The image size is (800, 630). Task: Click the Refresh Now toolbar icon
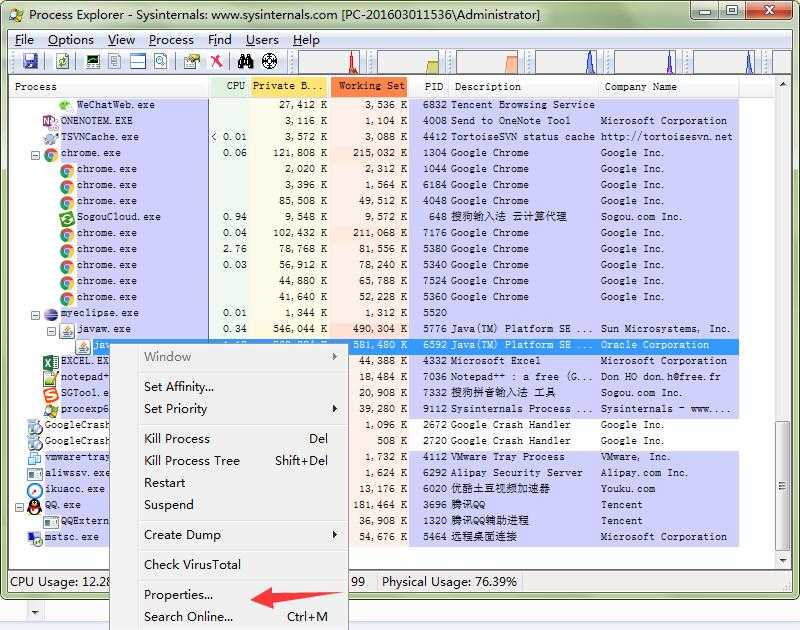63,62
